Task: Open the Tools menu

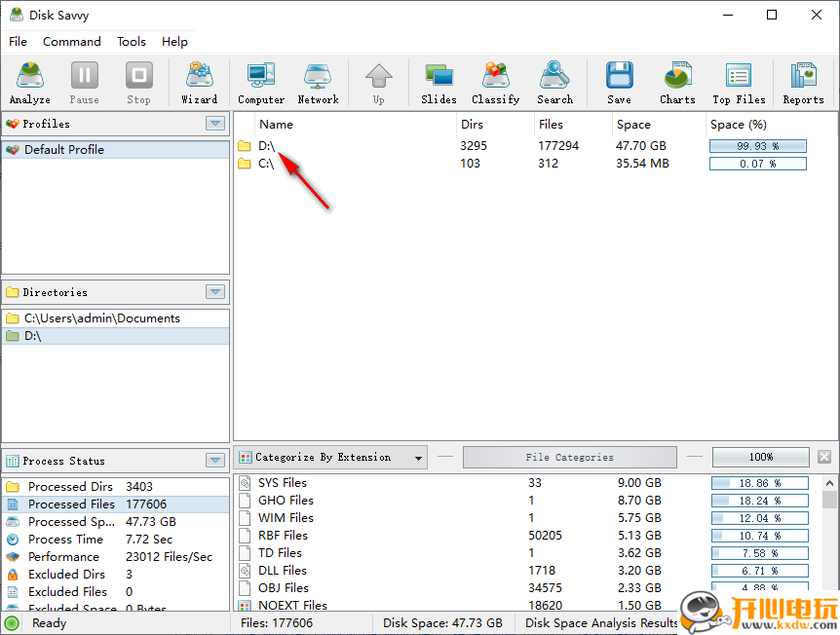Action: [x=132, y=42]
